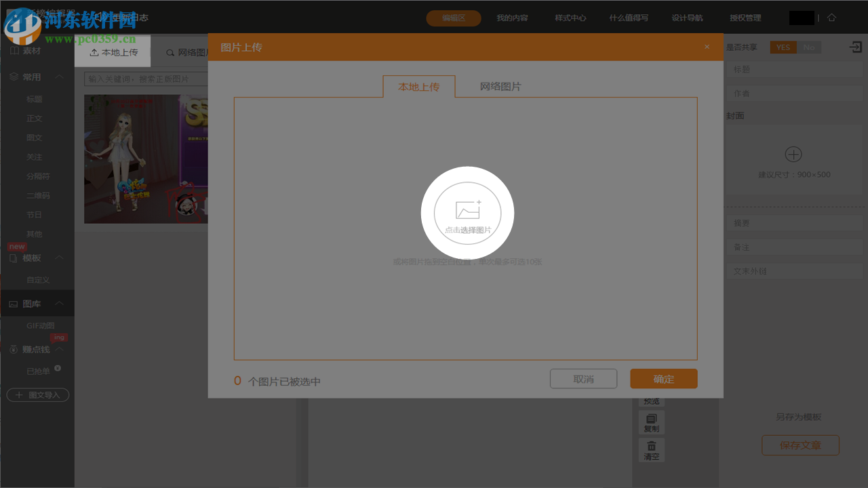Set sharing toggle to No
868x488 pixels.
(x=809, y=47)
